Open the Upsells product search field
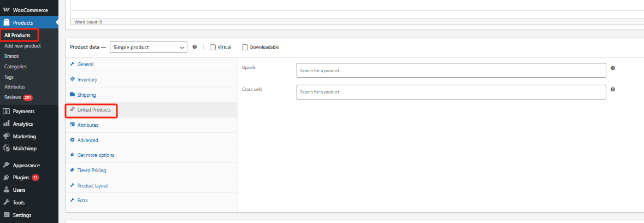The width and height of the screenshot is (644, 223). (x=451, y=71)
